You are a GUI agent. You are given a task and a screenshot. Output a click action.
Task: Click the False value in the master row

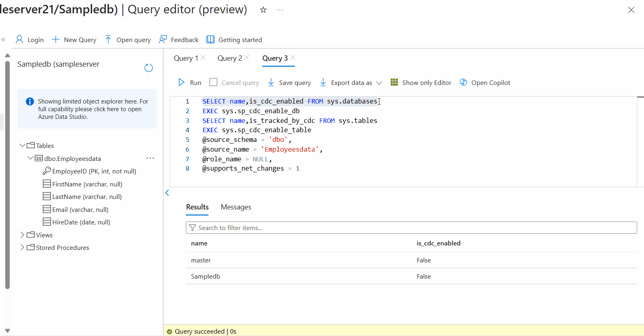click(423, 260)
